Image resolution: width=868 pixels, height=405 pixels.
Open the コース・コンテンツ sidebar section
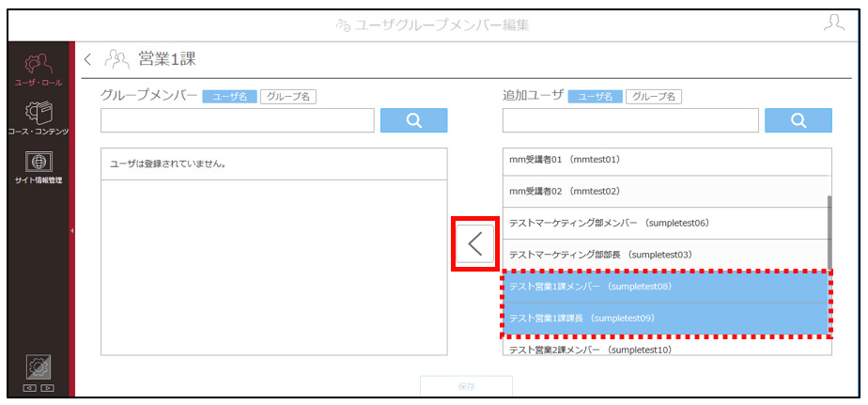39,118
